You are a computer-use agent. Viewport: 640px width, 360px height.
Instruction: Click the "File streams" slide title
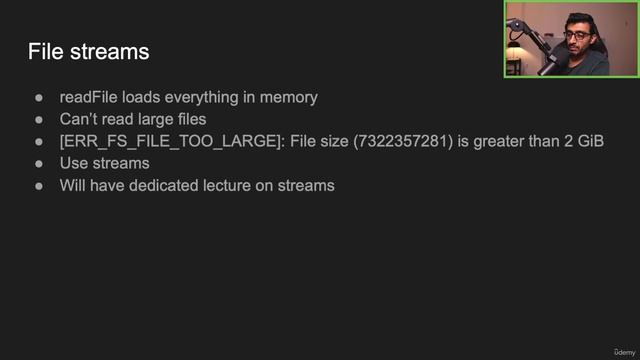click(88, 52)
